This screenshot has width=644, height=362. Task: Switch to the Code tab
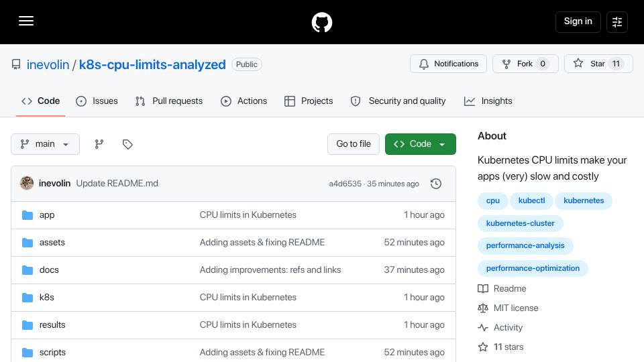tap(41, 101)
